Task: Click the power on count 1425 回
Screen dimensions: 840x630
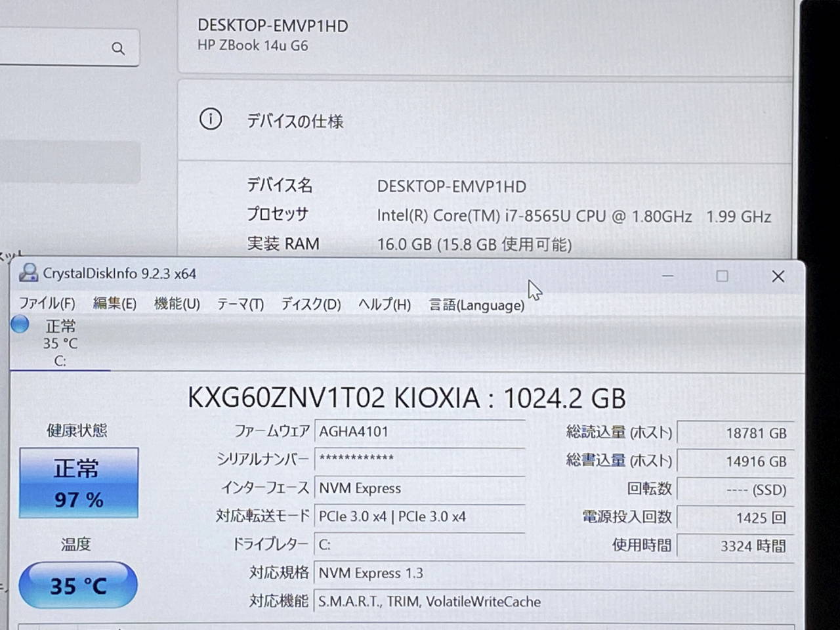Action: [736, 518]
